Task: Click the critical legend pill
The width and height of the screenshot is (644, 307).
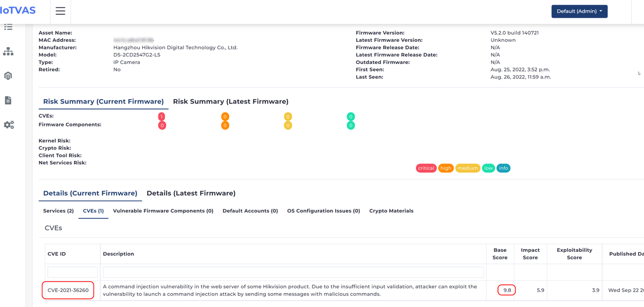Action: click(x=426, y=168)
